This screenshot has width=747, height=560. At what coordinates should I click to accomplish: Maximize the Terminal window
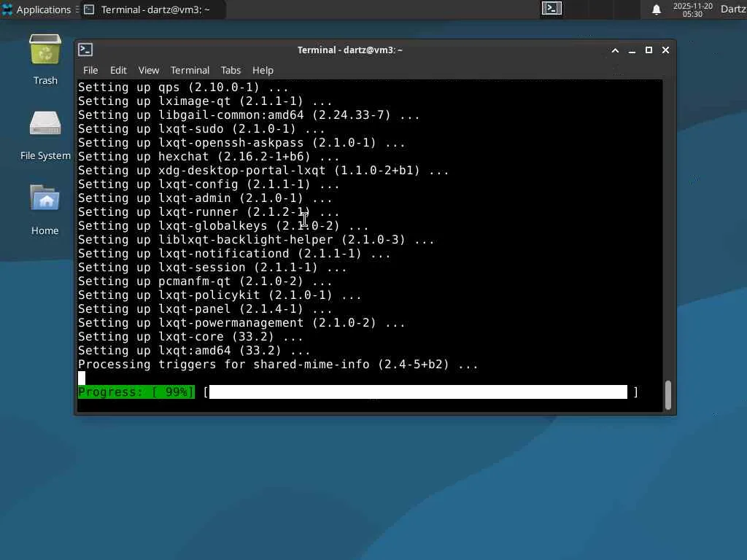649,50
